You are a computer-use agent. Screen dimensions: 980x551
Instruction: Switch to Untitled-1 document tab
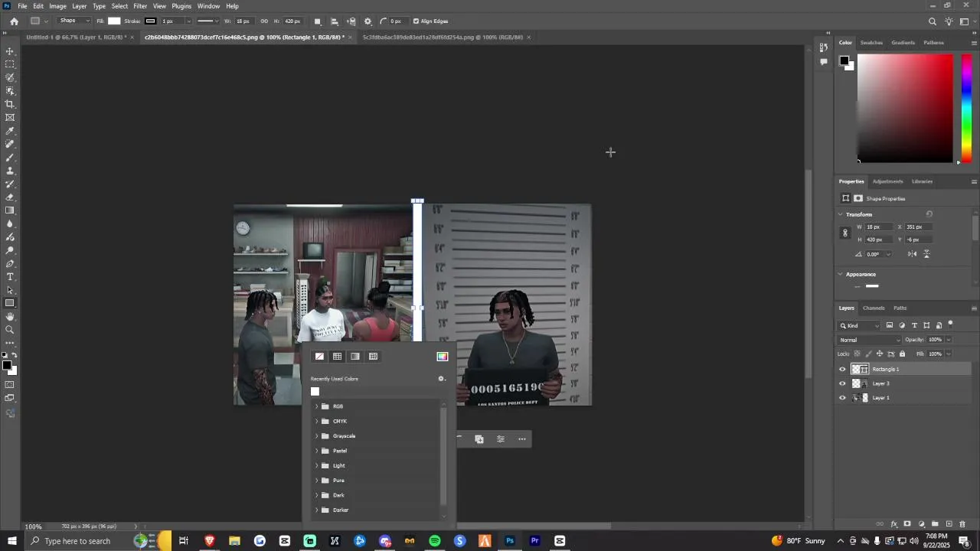(76, 37)
